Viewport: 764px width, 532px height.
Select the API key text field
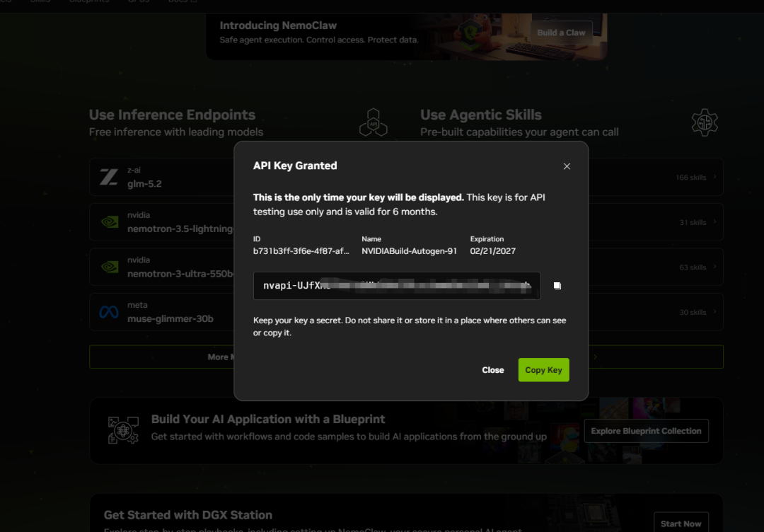coord(397,286)
